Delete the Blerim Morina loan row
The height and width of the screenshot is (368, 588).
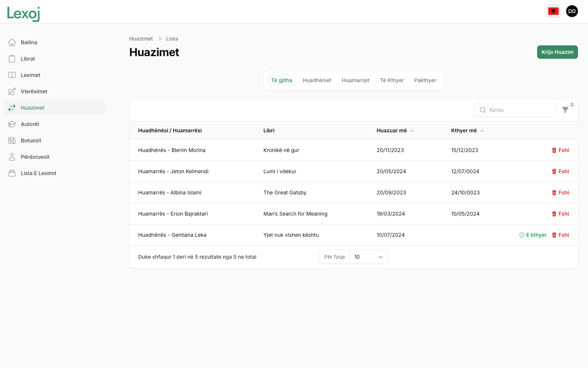pos(560,150)
